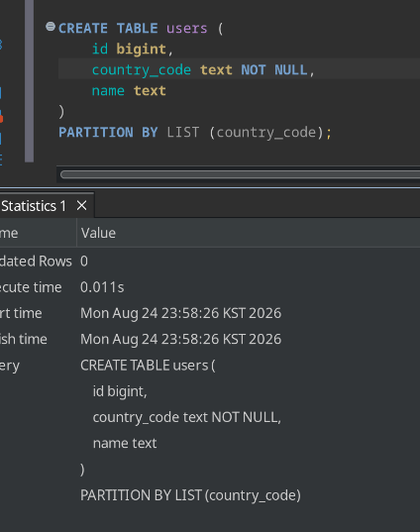This screenshot has height=532, width=420.
Task: Click the PARTITION BY keyword in editor
Action: pos(108,132)
